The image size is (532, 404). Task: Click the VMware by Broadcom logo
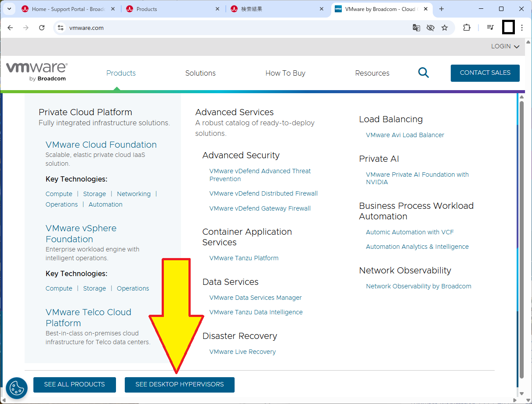click(x=36, y=72)
